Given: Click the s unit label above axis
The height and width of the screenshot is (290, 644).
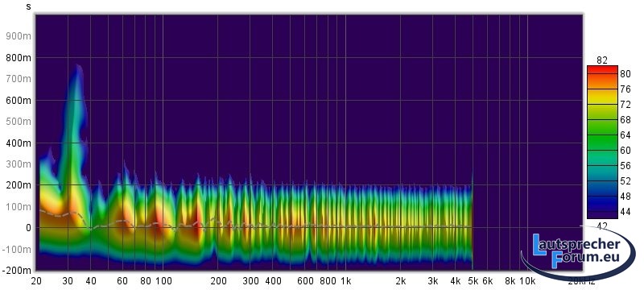Looking at the screenshot, I should (28, 6).
